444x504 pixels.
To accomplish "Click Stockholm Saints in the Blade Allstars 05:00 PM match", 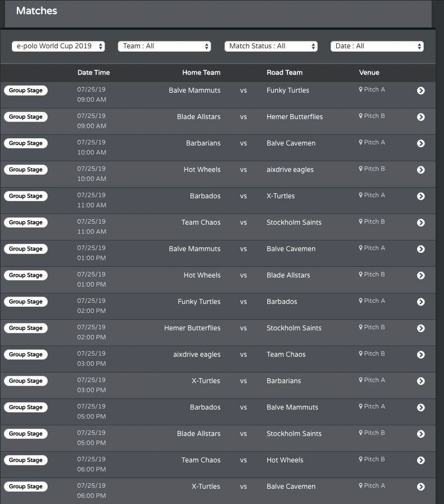I will (294, 434).
